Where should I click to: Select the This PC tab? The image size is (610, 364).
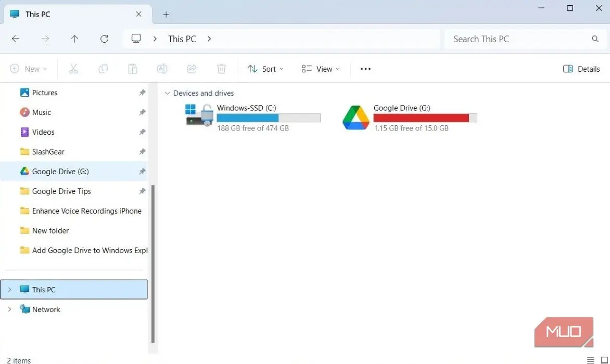[x=78, y=15]
